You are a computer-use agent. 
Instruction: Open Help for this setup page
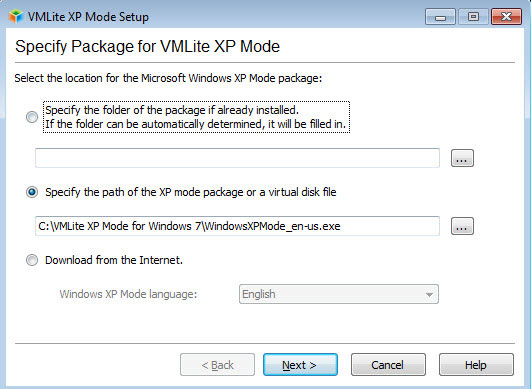476,365
